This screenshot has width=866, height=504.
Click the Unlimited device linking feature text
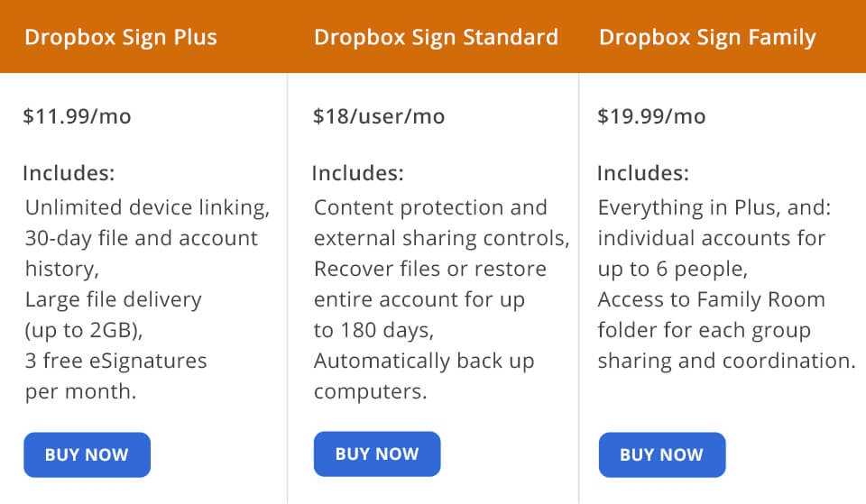tap(147, 208)
